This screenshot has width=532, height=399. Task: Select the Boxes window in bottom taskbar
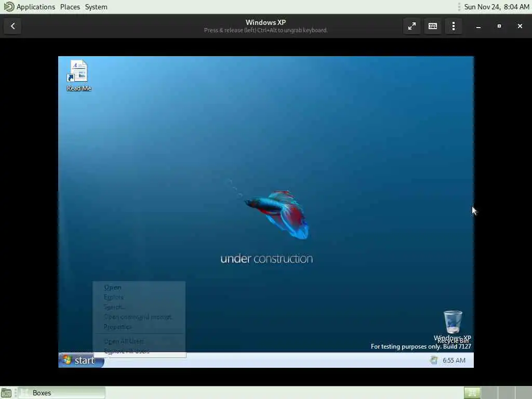[x=61, y=393]
